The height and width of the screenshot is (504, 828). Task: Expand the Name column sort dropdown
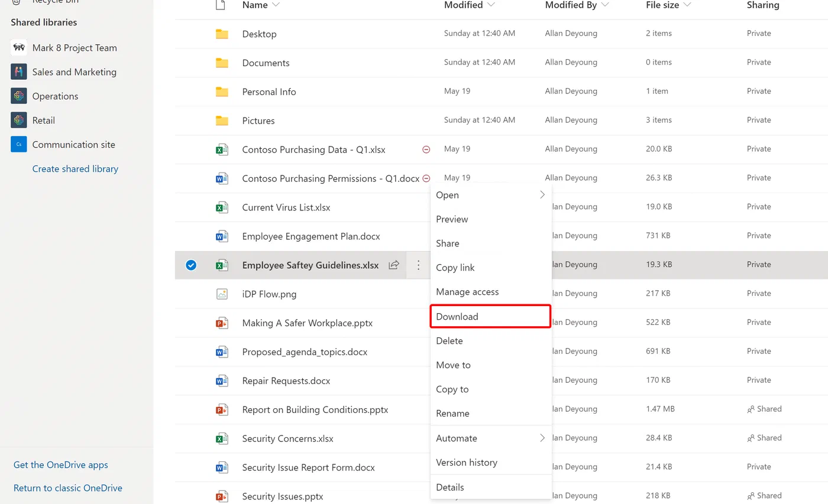275,5
